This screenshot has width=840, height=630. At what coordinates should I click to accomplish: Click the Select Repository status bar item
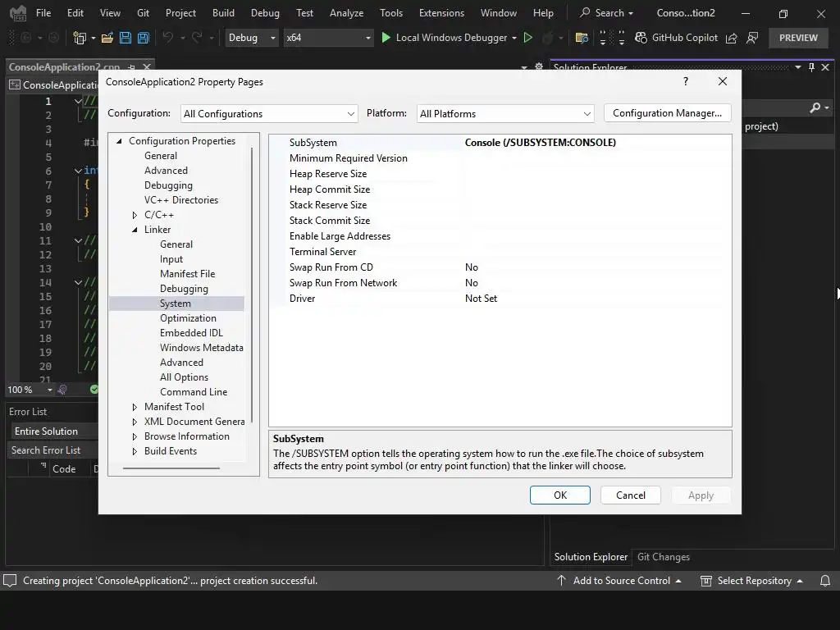click(751, 581)
